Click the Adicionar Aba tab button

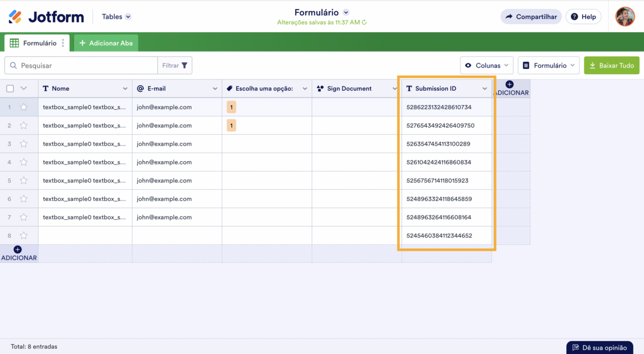tap(106, 43)
